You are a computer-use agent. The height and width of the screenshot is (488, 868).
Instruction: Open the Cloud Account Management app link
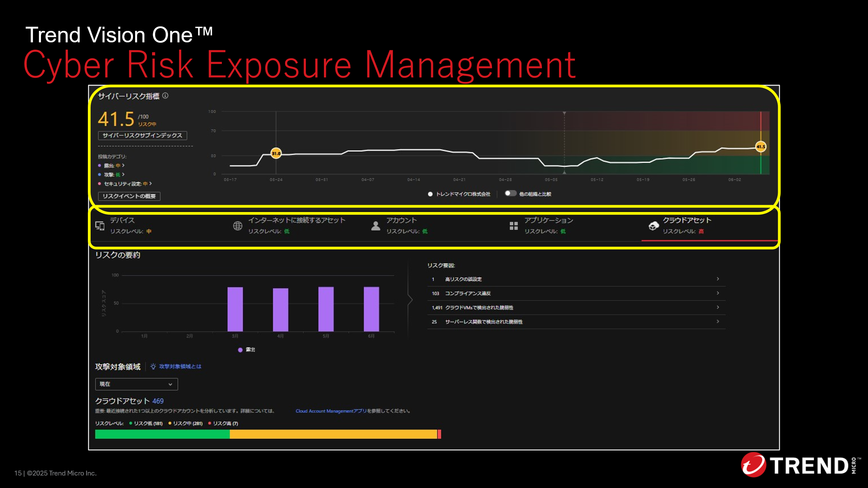(331, 411)
